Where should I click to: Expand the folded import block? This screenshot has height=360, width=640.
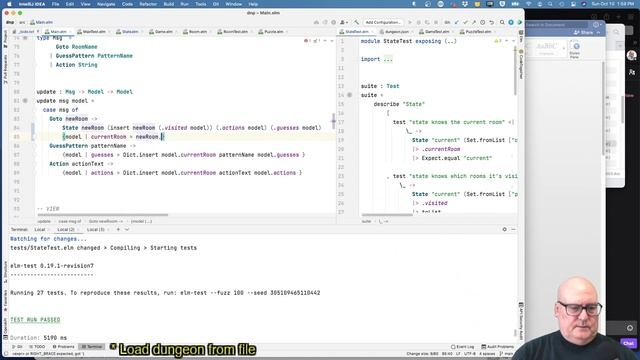tap(388, 59)
